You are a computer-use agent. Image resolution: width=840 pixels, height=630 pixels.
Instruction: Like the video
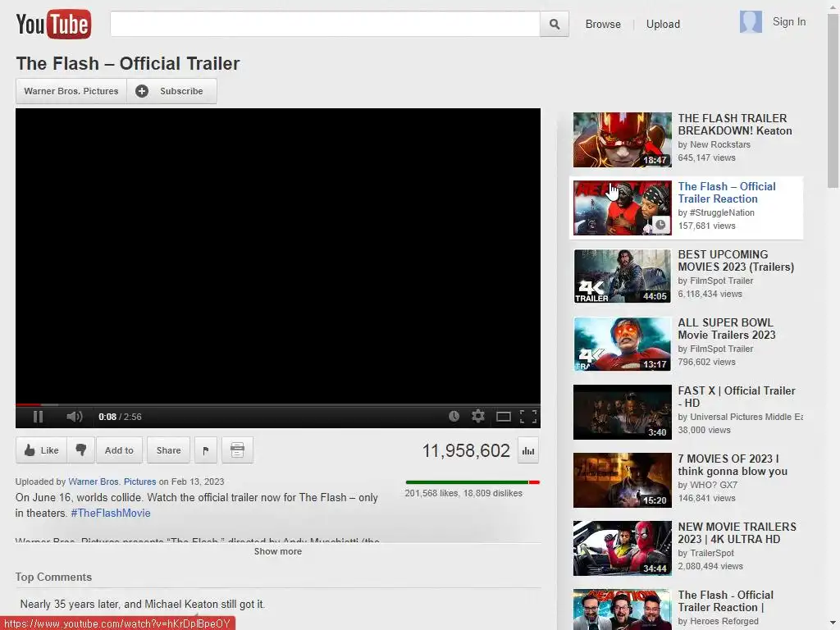41,450
